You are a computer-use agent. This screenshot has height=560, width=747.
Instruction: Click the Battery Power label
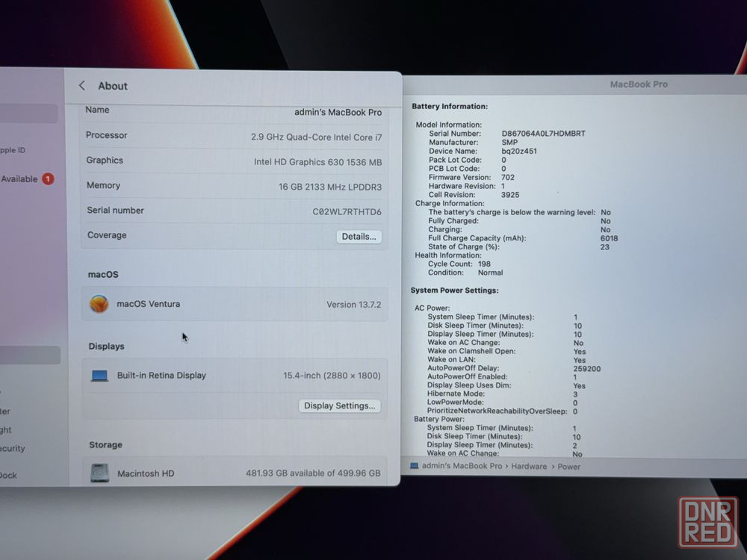[x=438, y=420]
